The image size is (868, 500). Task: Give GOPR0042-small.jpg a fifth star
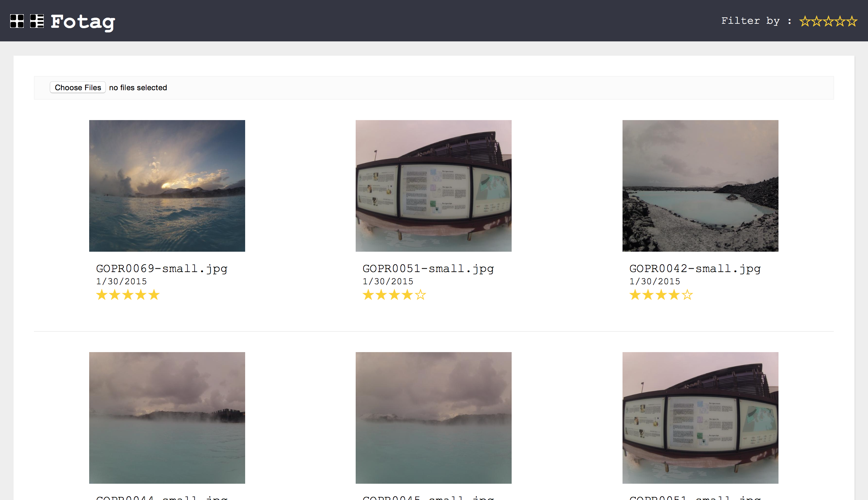pyautogui.click(x=687, y=295)
